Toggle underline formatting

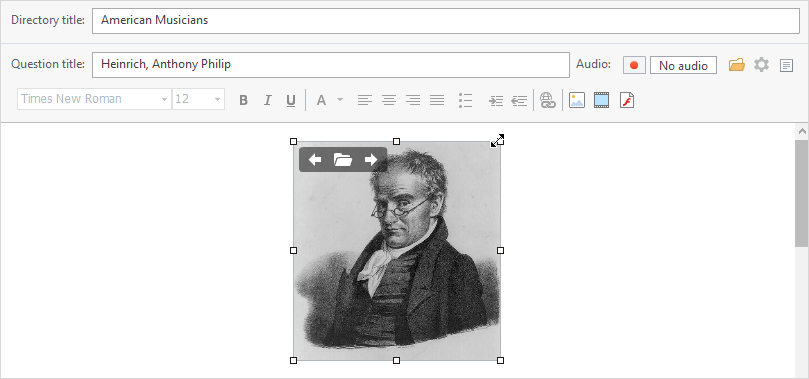tap(291, 100)
